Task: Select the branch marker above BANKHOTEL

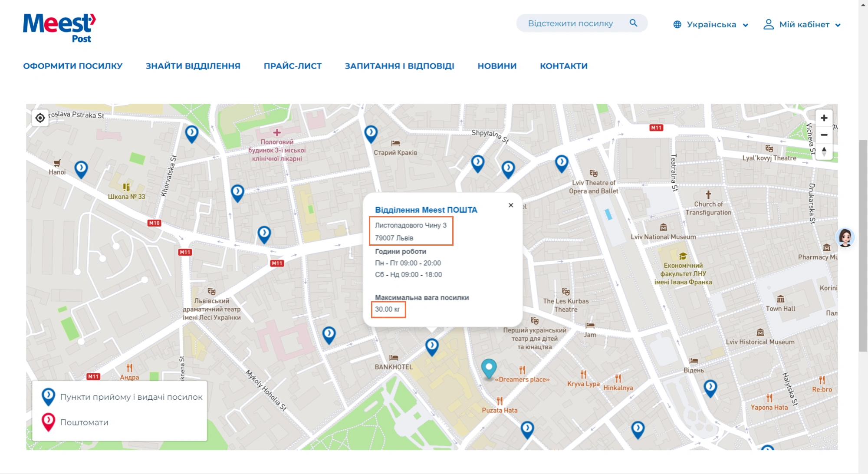Action: [x=329, y=335]
